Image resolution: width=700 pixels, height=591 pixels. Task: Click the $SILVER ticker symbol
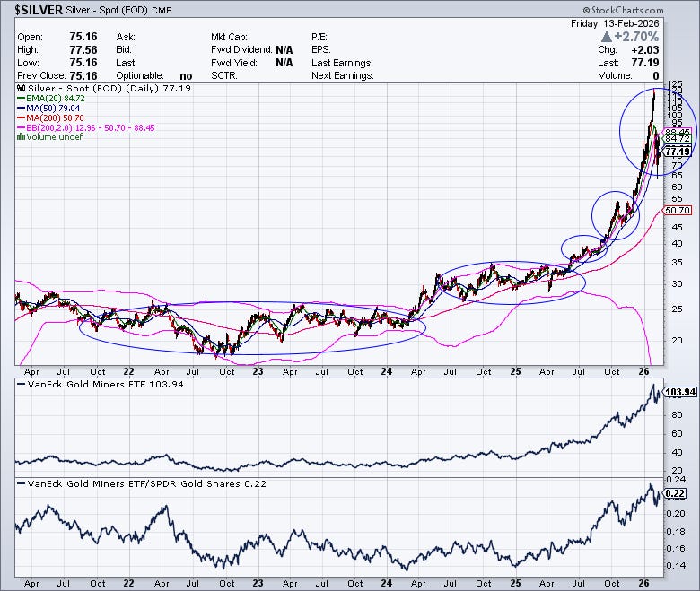point(39,10)
